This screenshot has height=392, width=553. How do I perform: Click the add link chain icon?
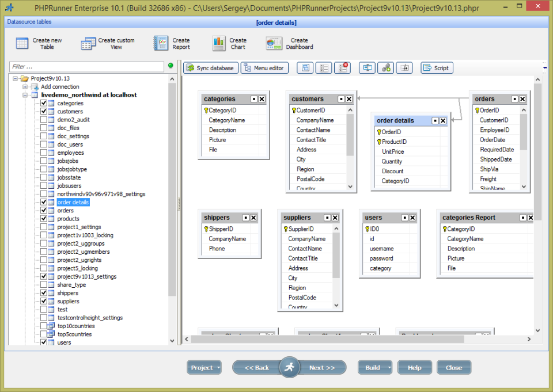click(x=386, y=68)
